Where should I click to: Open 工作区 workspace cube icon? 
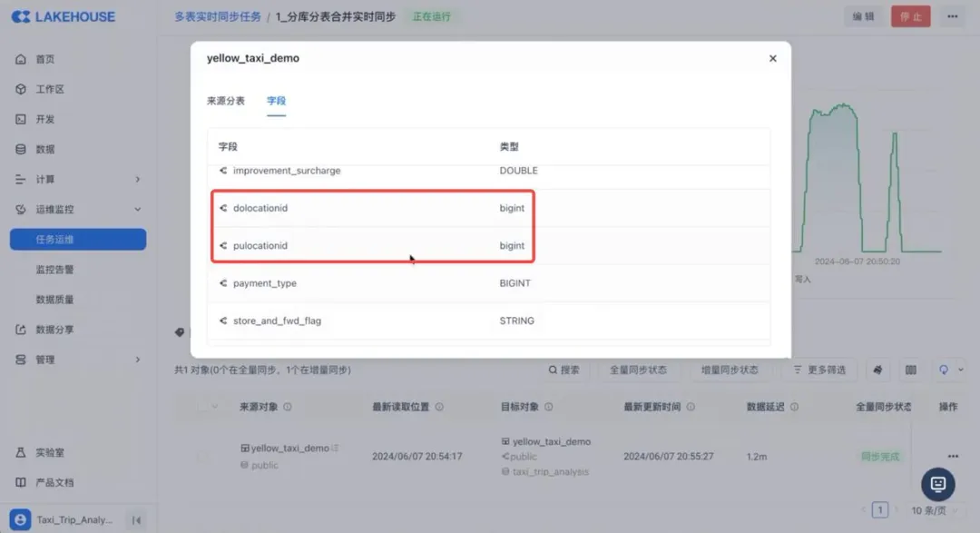point(21,89)
